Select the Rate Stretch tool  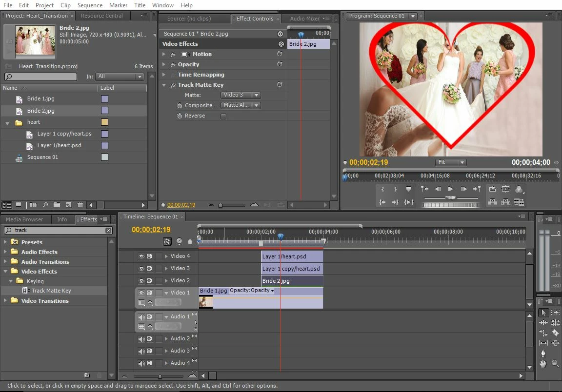coord(543,333)
